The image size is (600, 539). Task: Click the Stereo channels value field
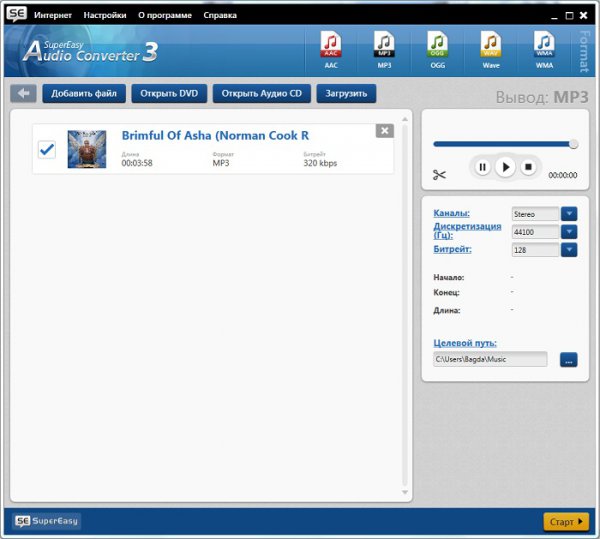pyautogui.click(x=535, y=214)
